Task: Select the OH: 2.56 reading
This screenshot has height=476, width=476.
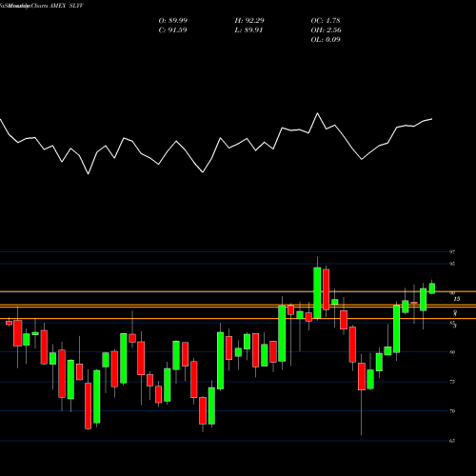Action: [x=327, y=30]
